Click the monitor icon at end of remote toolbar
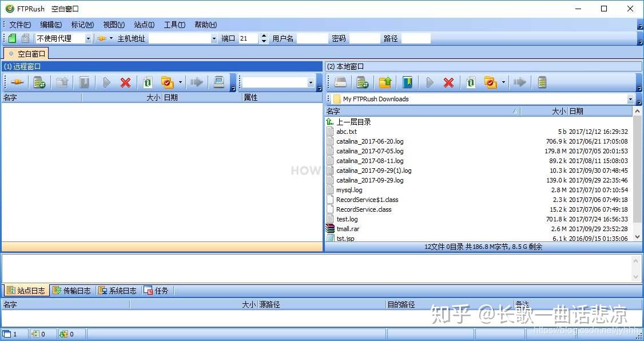Viewport: 644px width, 341px height. point(219,82)
